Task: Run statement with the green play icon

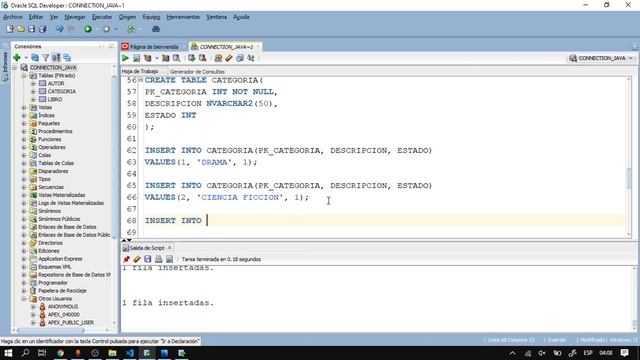Action: pyautogui.click(x=125, y=58)
